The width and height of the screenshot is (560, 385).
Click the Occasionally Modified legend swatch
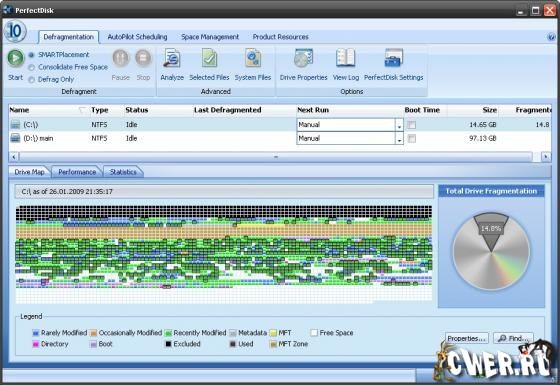(x=93, y=333)
